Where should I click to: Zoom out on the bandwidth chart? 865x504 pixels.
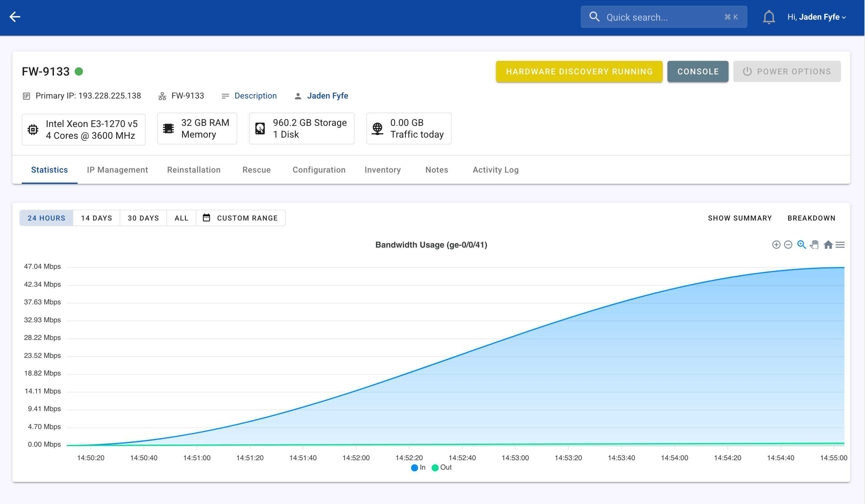pos(788,244)
